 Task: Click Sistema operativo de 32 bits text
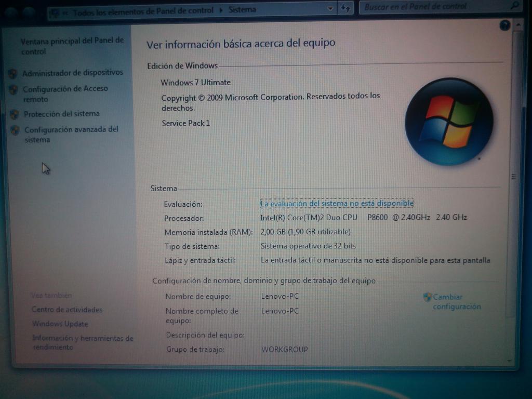pos(308,246)
